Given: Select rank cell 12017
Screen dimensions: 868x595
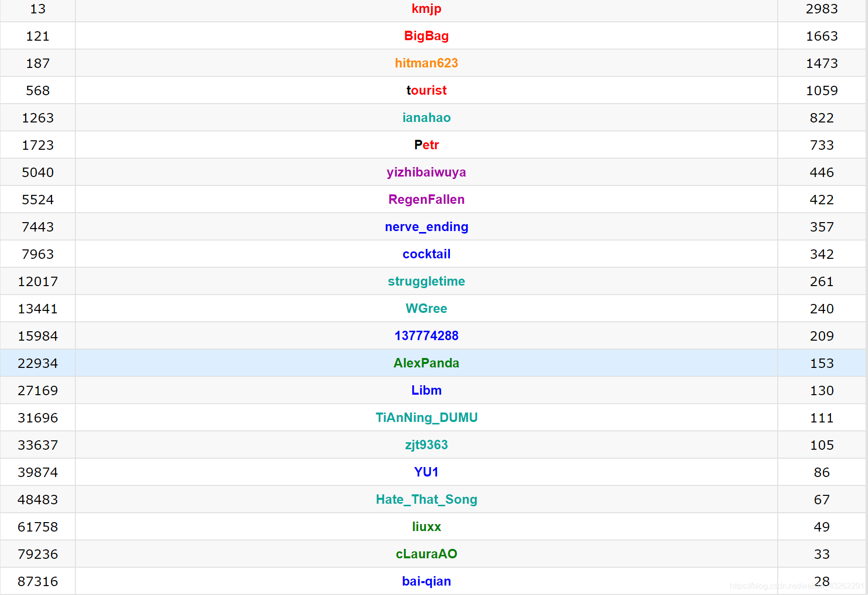Looking at the screenshot, I should [38, 281].
